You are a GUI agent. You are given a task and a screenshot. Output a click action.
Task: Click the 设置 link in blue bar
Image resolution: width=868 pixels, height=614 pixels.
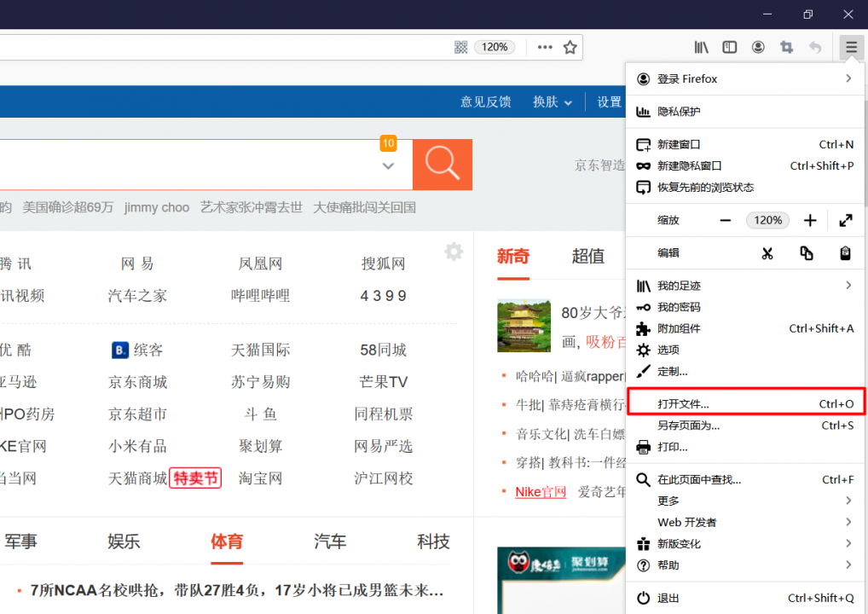[609, 101]
